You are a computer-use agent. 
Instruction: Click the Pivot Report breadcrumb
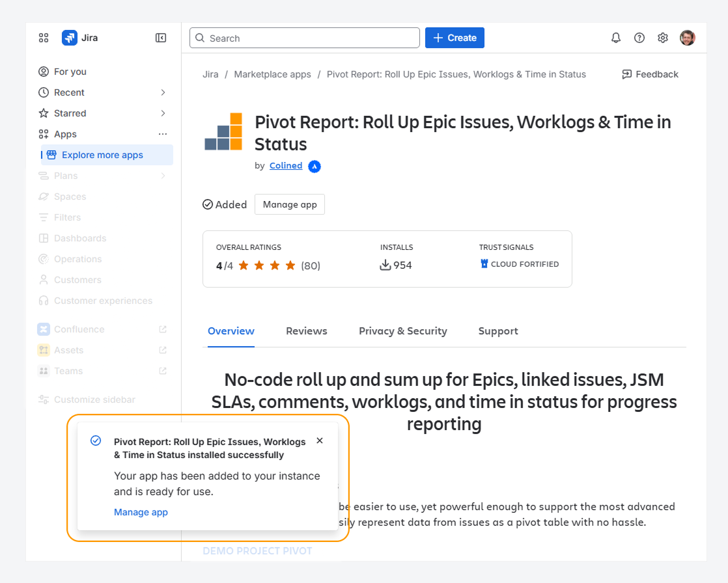tap(456, 74)
